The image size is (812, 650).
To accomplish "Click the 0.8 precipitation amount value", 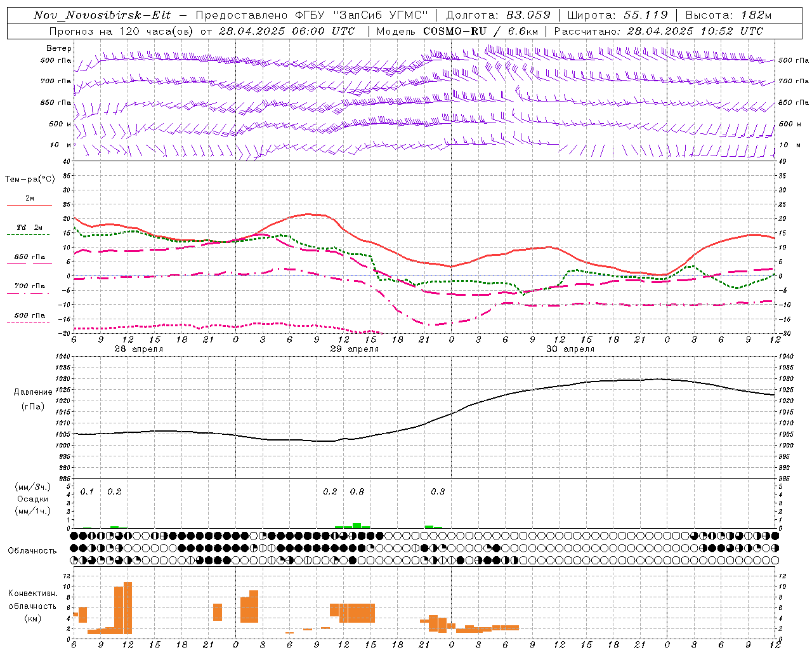I will click(x=357, y=492).
